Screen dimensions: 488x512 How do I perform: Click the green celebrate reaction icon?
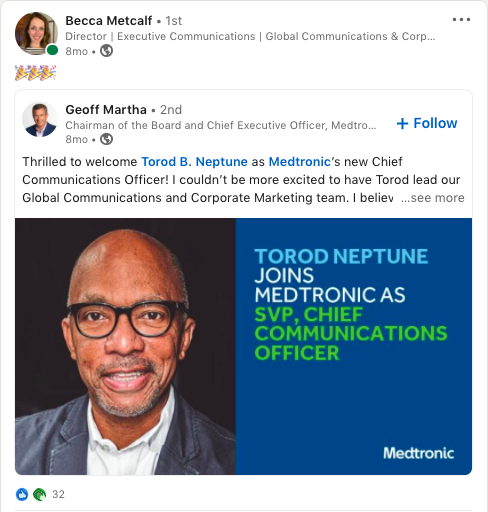click(39, 494)
